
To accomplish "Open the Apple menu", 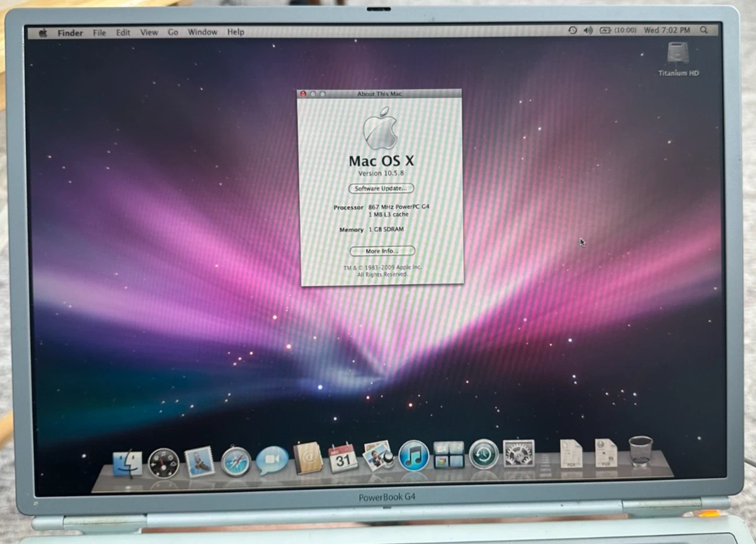I will point(43,32).
